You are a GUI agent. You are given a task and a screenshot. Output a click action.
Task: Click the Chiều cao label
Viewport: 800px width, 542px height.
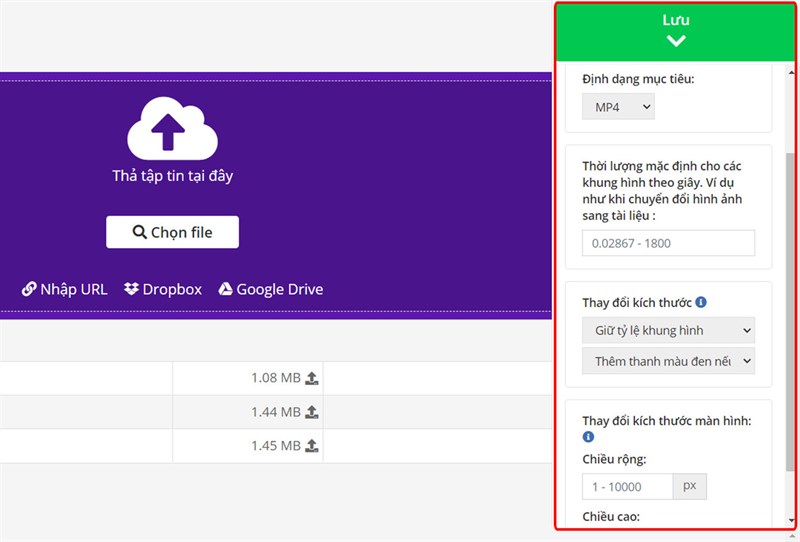click(611, 516)
